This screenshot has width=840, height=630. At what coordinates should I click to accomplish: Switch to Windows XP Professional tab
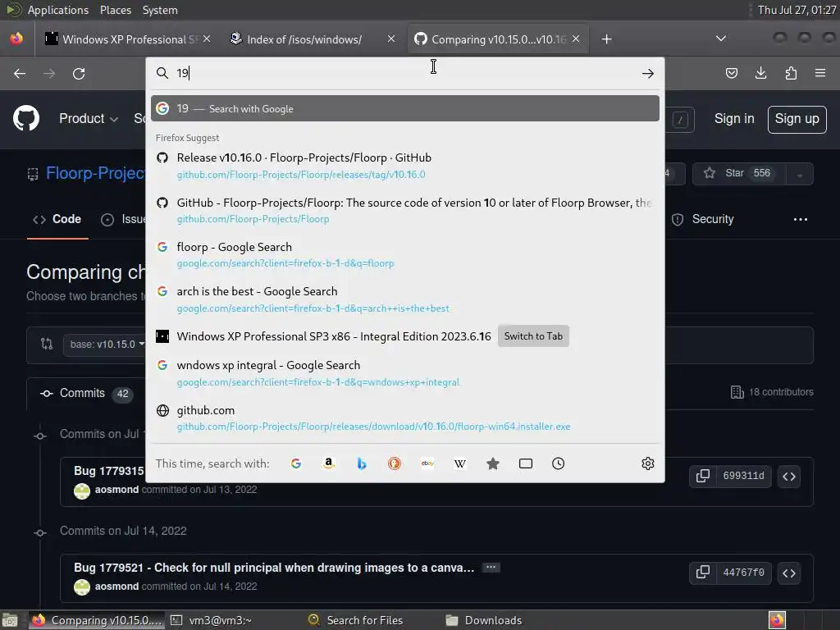pyautogui.click(x=127, y=39)
